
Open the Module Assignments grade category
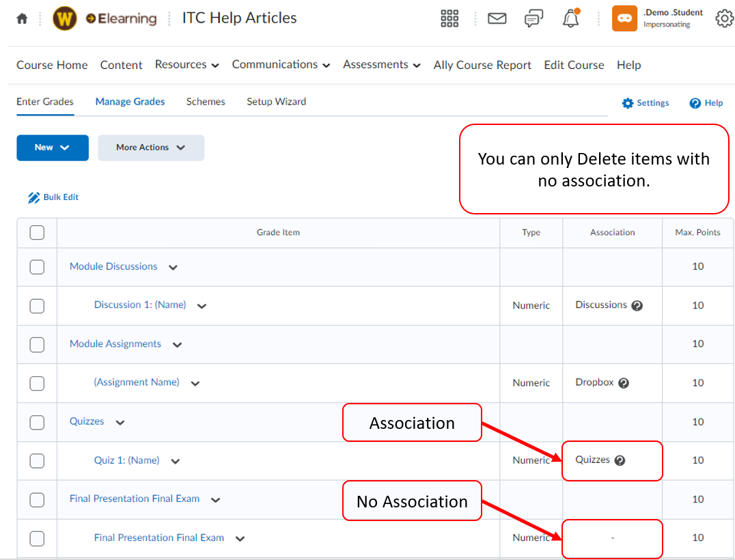pyautogui.click(x=115, y=344)
